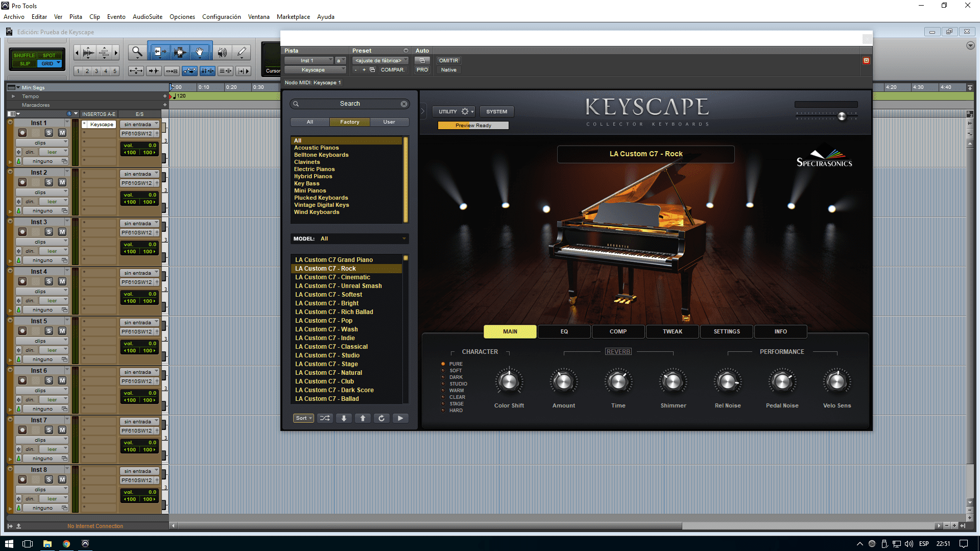This screenshot has width=980, height=551.
Task: Select the Scrubber speaker tool
Action: coord(222,52)
